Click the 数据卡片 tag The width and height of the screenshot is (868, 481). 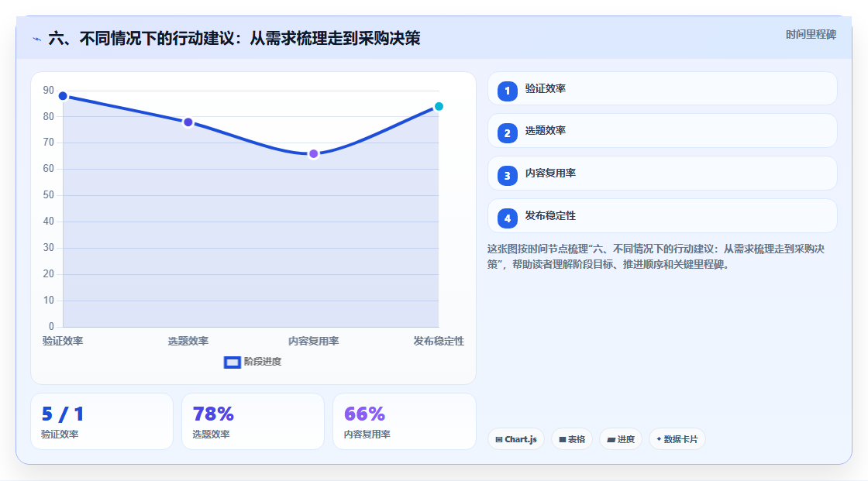(x=677, y=439)
